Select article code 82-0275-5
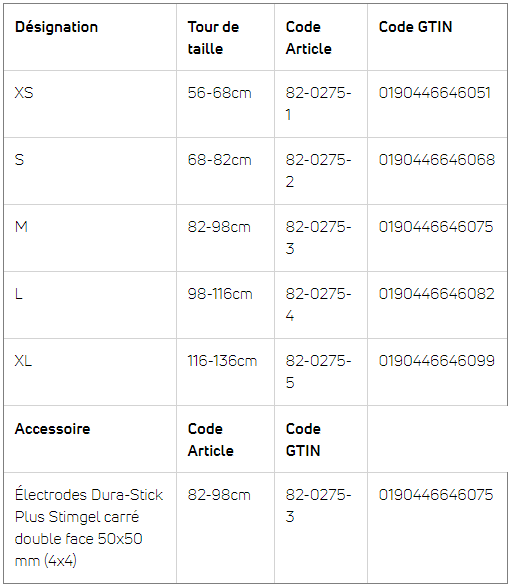The height and width of the screenshot is (588, 512). coord(318,372)
